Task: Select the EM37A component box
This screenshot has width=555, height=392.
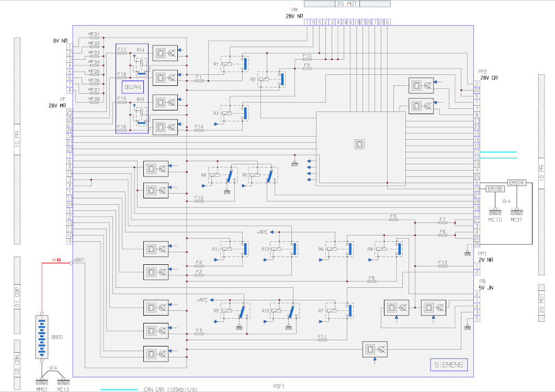Action: [516, 183]
